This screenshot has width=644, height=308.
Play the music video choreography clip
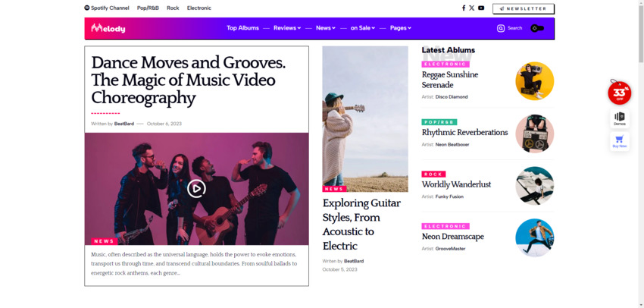(x=196, y=189)
